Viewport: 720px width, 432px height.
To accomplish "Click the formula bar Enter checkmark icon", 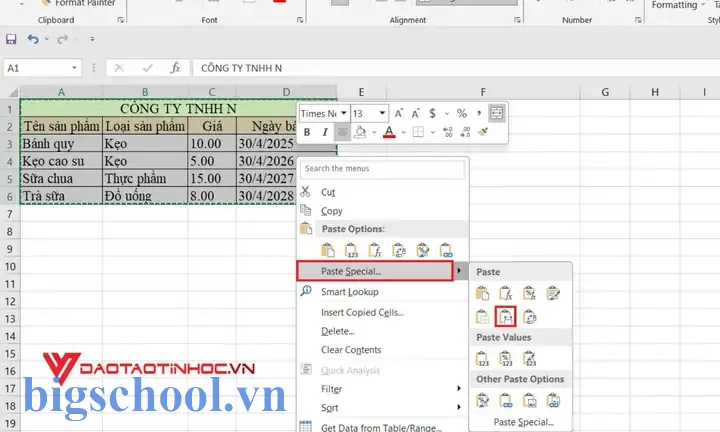I will pyautogui.click(x=147, y=68).
